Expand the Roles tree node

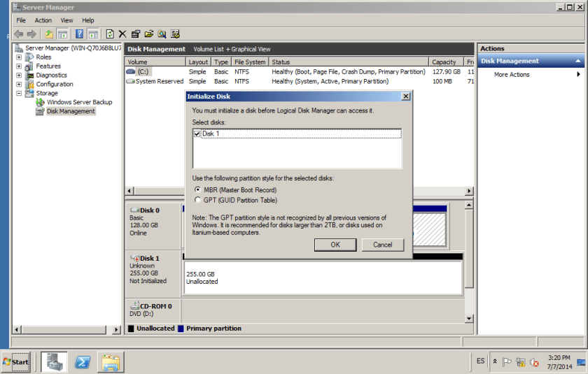point(19,57)
